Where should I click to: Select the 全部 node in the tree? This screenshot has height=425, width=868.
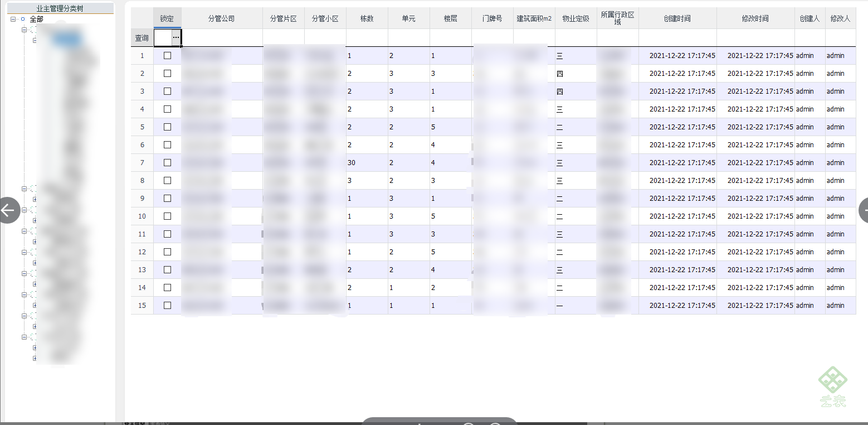pos(36,20)
